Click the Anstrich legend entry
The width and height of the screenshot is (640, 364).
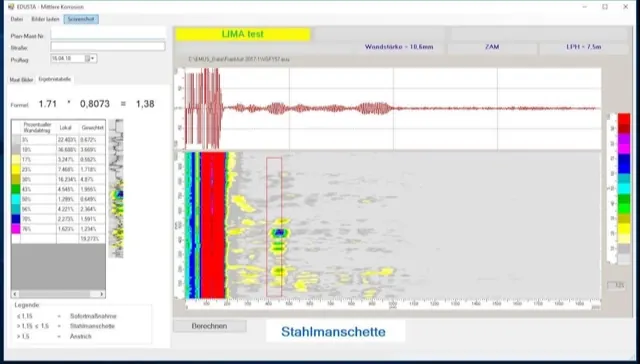80,336
